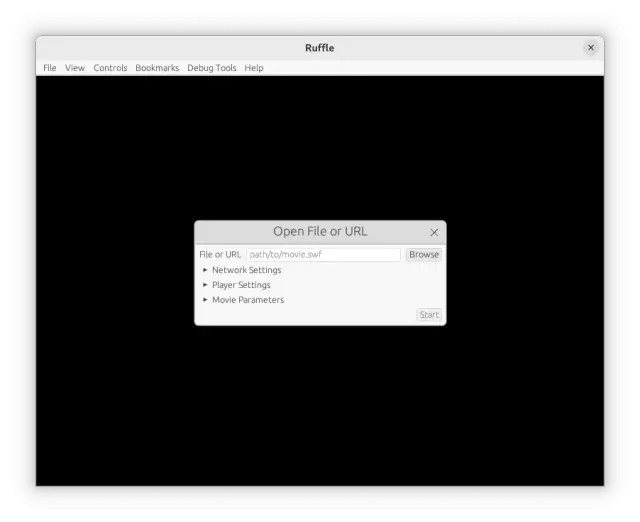Close the Open File or URL dialog
The width and height of the screenshot is (640, 522).
click(434, 232)
